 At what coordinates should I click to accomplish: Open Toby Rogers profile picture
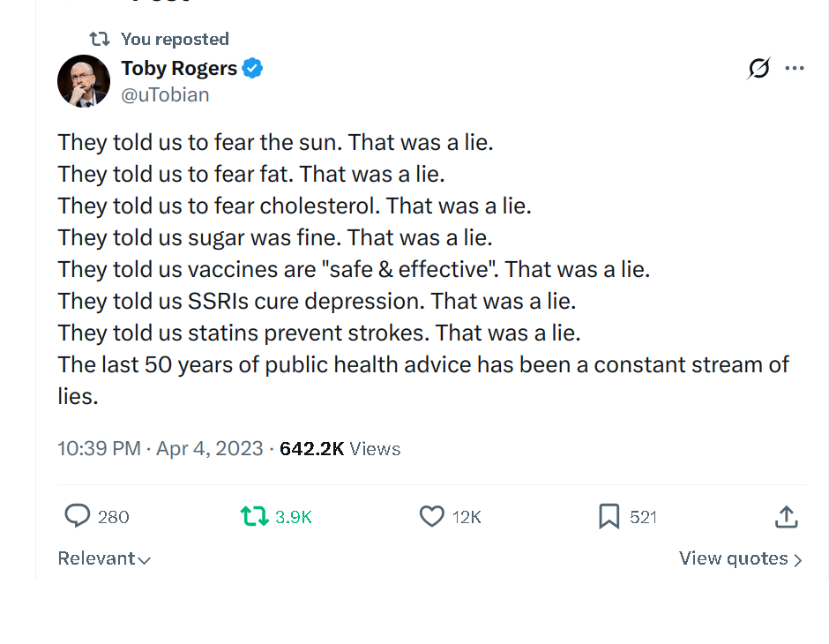[x=84, y=81]
